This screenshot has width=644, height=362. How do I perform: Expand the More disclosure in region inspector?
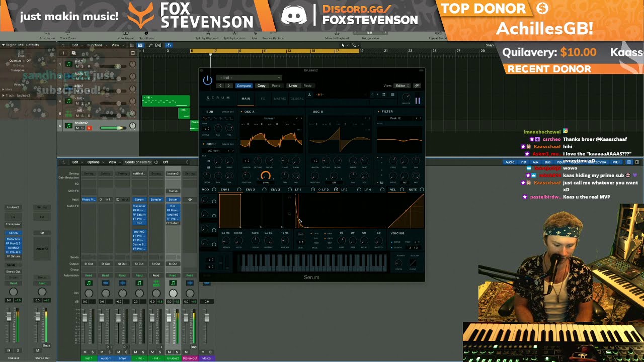(3, 89)
